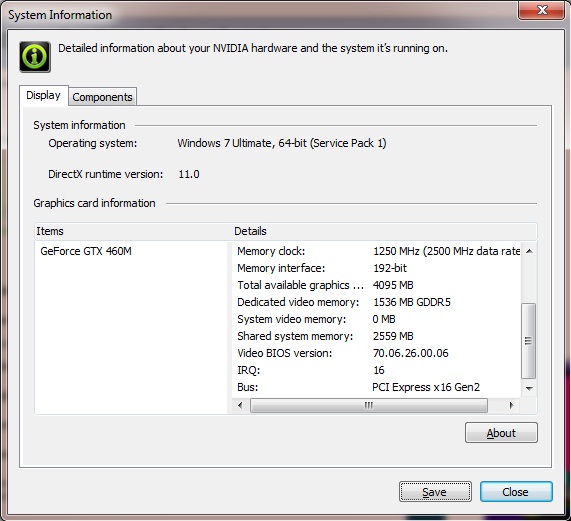The width and height of the screenshot is (571, 521).
Task: Select the Bus PCI Express row
Action: (376, 387)
